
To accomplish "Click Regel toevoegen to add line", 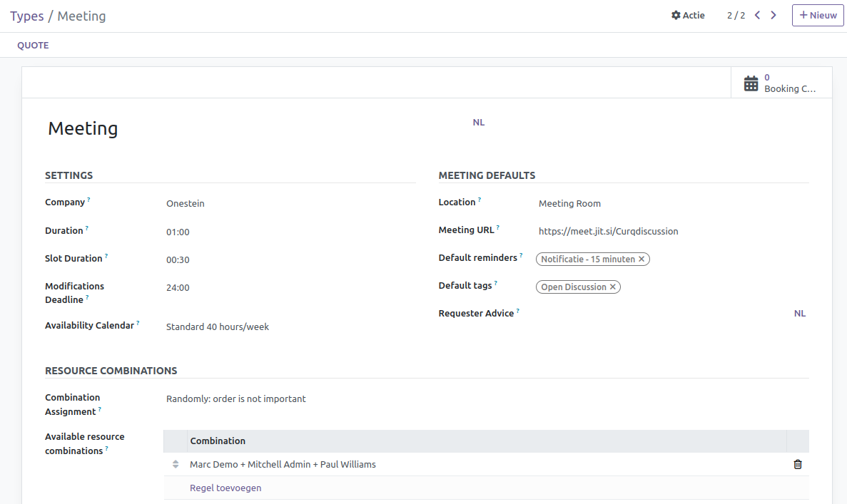I will pos(225,488).
